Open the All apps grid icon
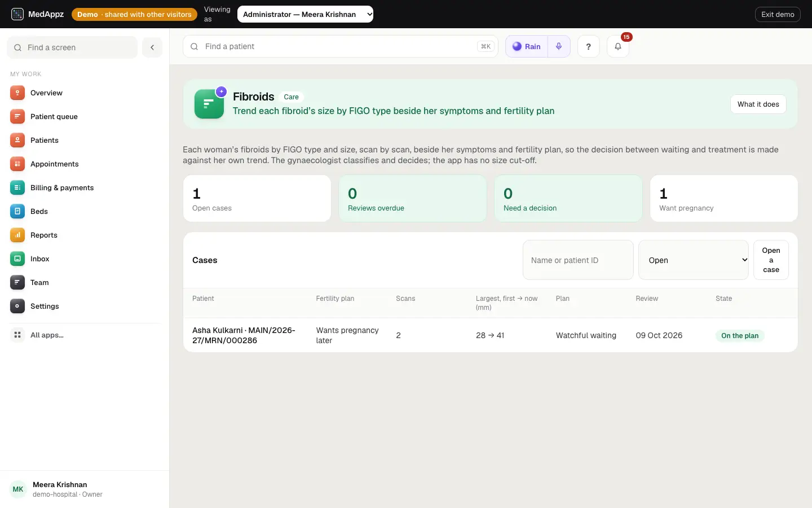Viewport: 812px width, 508px height. [x=17, y=335]
